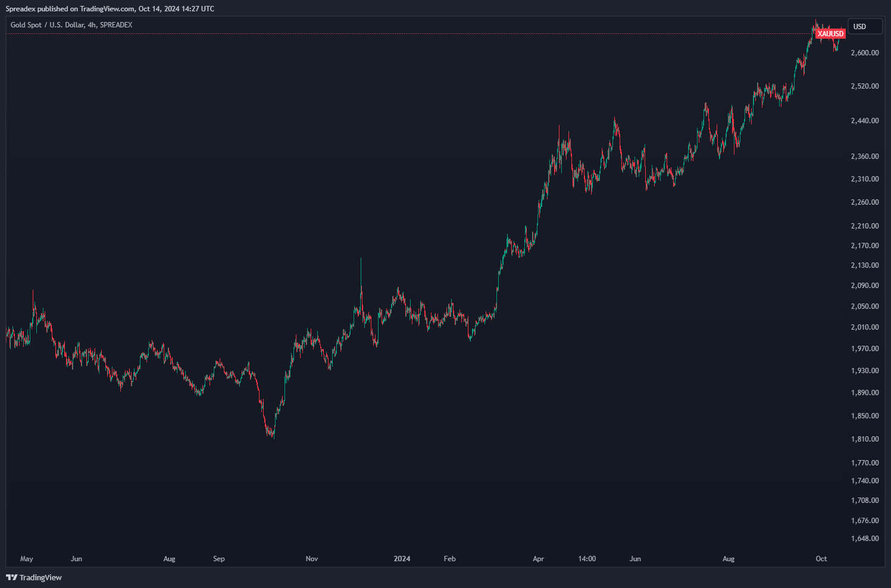Click the Feb label on time axis
Viewport: 891px width, 588px height.
pyautogui.click(x=450, y=559)
